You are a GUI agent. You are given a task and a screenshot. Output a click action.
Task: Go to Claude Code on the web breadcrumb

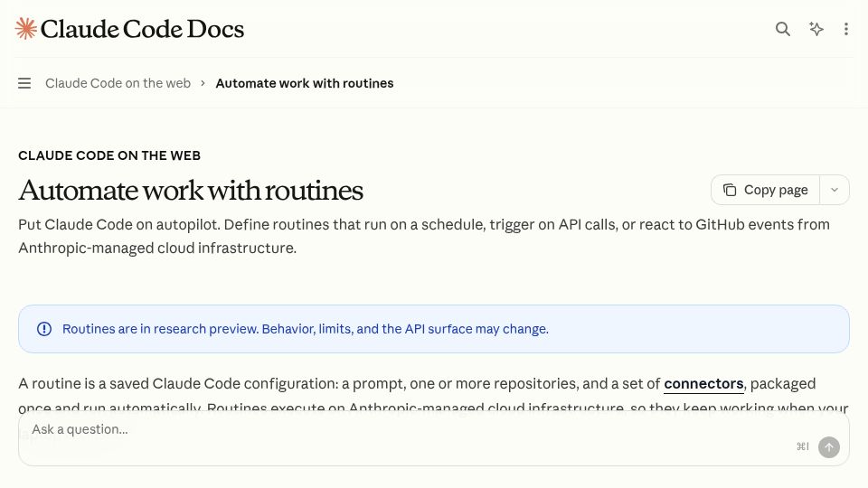pyautogui.click(x=118, y=83)
